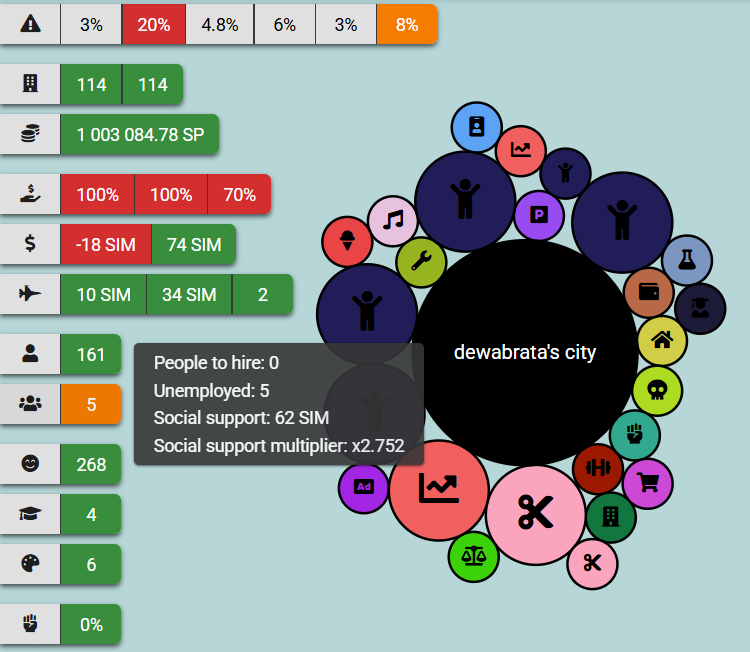Screen dimensions: 750x652
Task: Open the dark green office building circle
Action: [611, 517]
